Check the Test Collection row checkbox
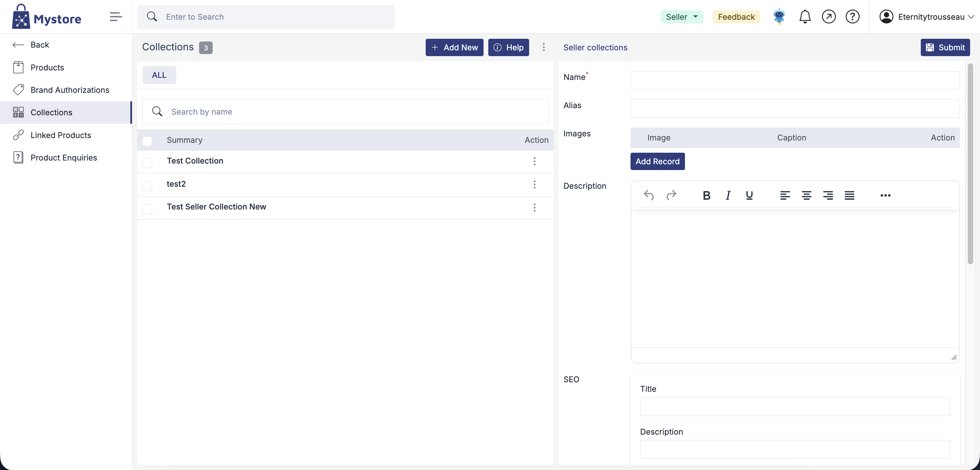Viewport: 980px width, 470px height. tap(147, 163)
